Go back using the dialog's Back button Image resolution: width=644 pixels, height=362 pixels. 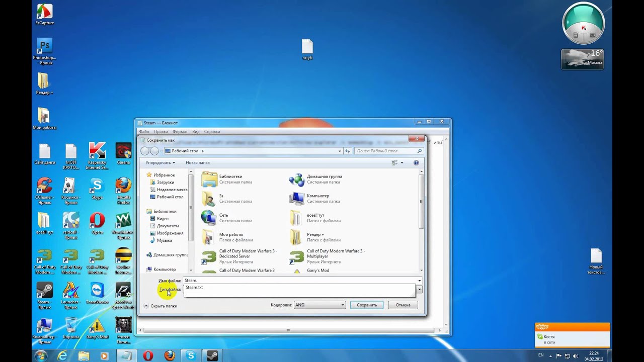pyautogui.click(x=145, y=151)
